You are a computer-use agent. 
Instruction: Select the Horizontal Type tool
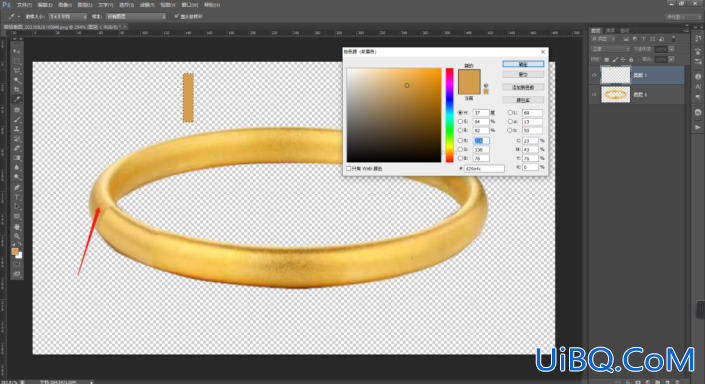pyautogui.click(x=17, y=197)
